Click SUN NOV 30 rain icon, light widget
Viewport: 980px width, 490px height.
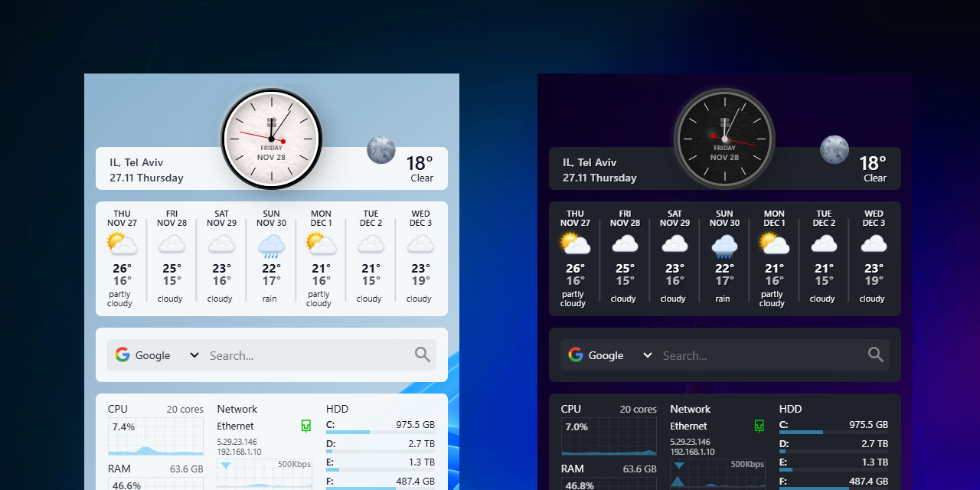click(271, 246)
